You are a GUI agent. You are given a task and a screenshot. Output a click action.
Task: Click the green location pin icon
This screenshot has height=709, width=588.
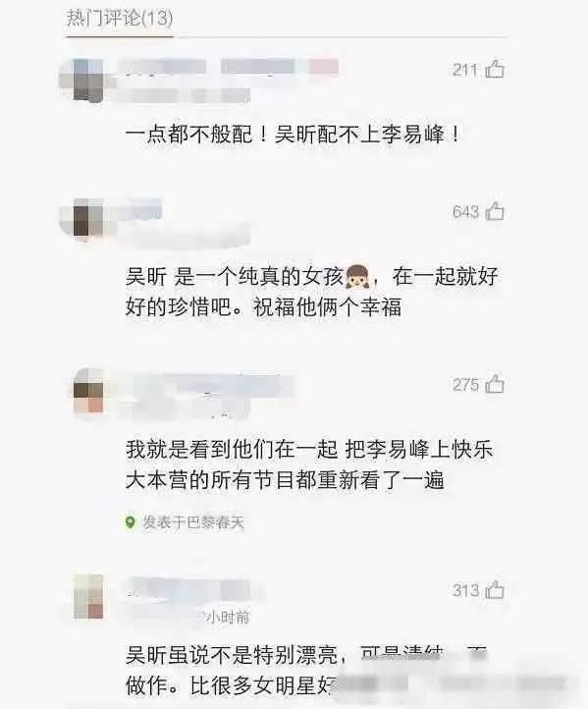(x=131, y=522)
